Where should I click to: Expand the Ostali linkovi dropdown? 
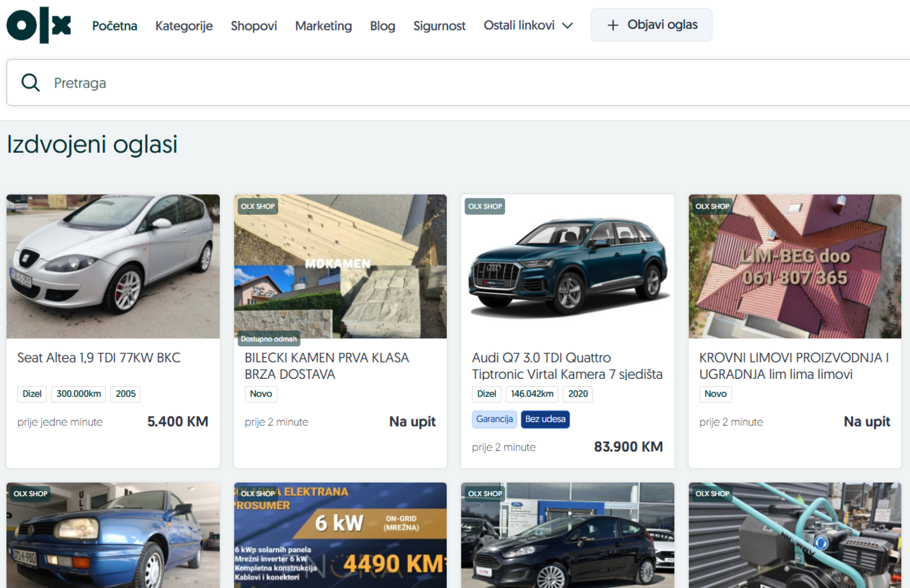tap(519, 25)
